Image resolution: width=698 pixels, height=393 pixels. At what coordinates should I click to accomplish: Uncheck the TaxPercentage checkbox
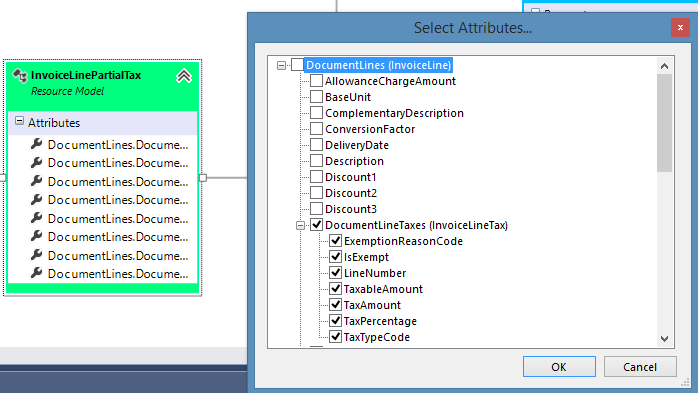(x=336, y=320)
